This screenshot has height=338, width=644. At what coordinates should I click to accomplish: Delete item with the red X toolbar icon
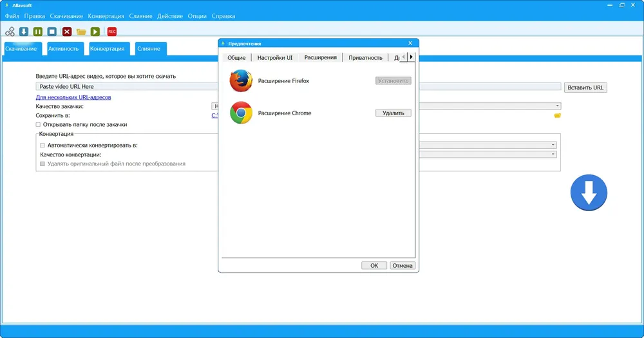67,32
